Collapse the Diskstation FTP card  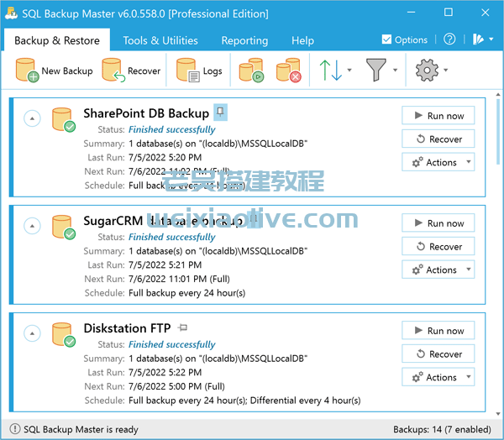coord(32,333)
